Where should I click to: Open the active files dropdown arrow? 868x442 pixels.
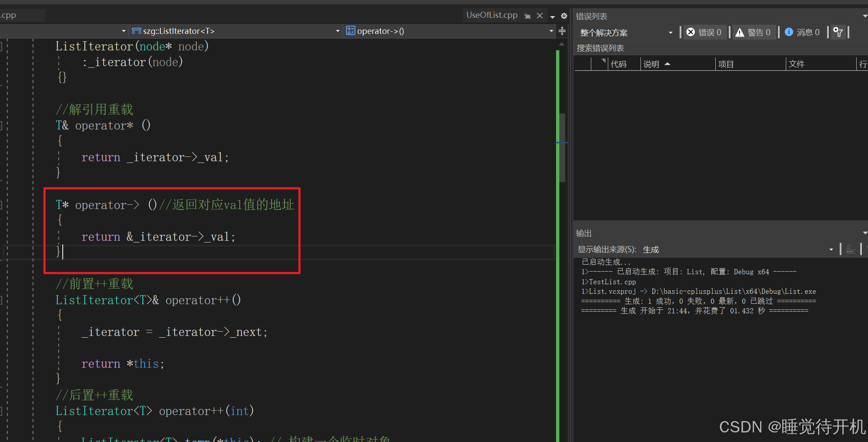click(x=553, y=17)
